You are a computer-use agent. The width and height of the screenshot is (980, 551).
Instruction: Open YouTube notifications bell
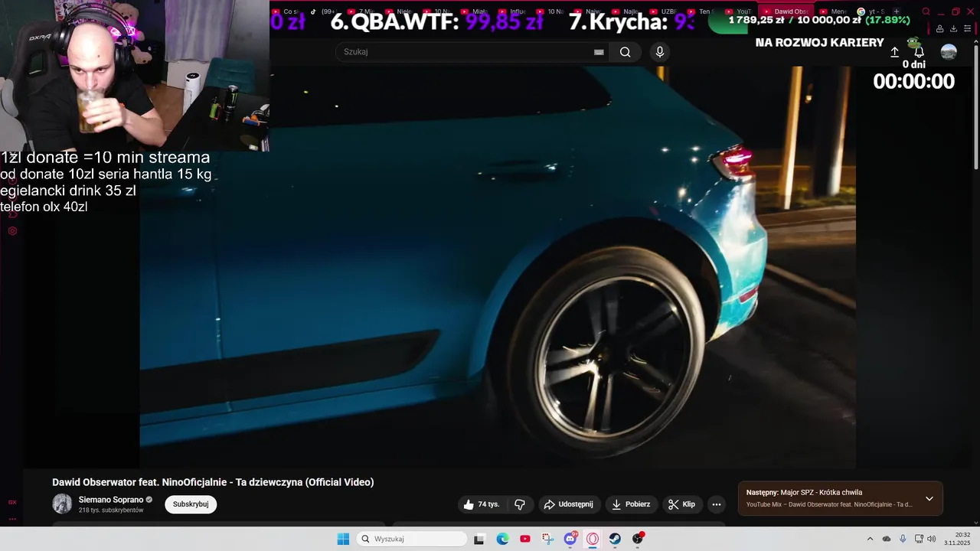919,52
